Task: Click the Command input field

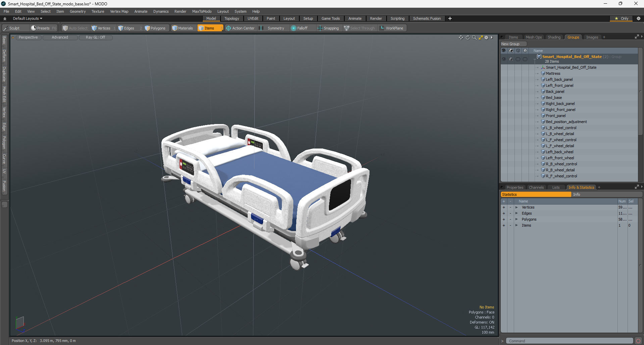Action: pos(569,341)
